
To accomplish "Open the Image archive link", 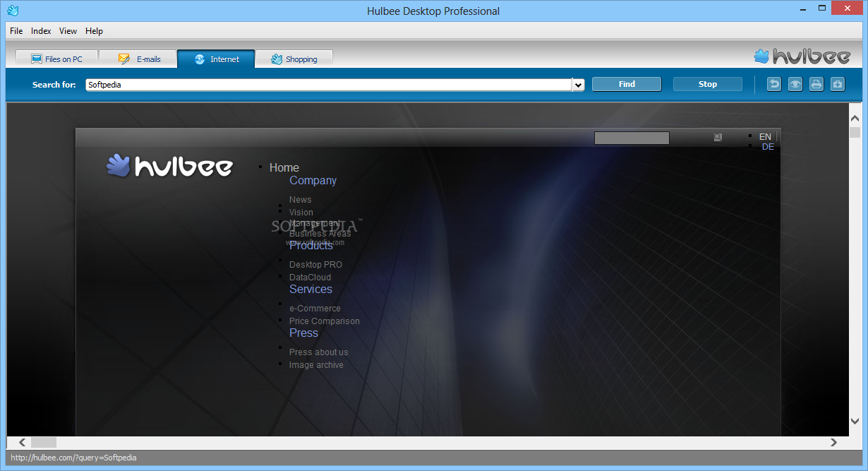I will 316,365.
